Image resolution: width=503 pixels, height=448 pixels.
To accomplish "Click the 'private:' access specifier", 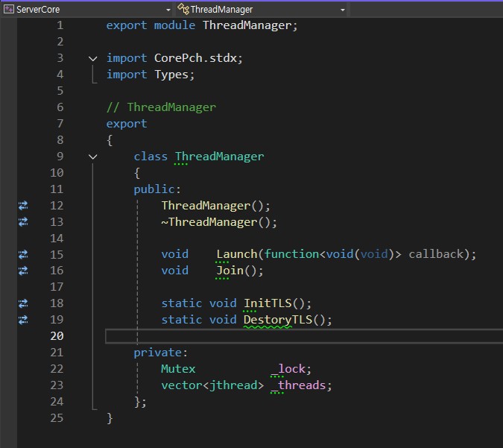I will pos(160,353).
